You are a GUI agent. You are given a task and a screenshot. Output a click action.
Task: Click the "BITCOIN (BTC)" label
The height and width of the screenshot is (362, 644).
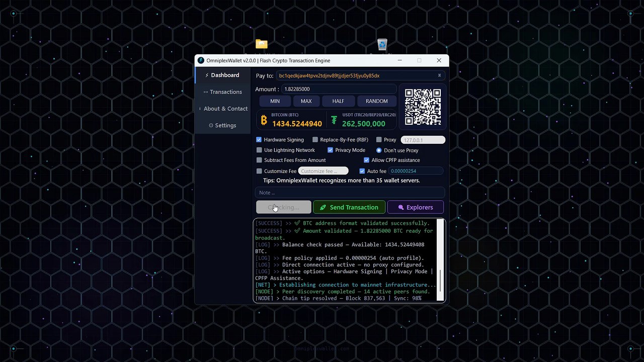(285, 115)
